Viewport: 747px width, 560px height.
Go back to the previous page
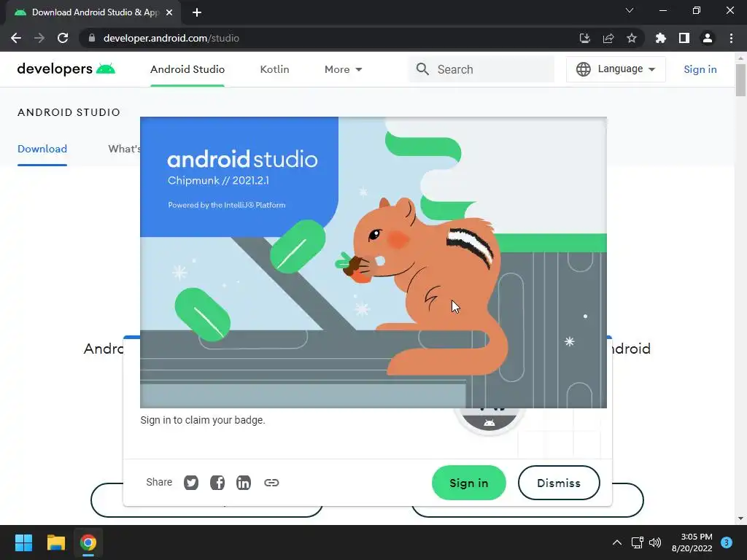pyautogui.click(x=16, y=38)
